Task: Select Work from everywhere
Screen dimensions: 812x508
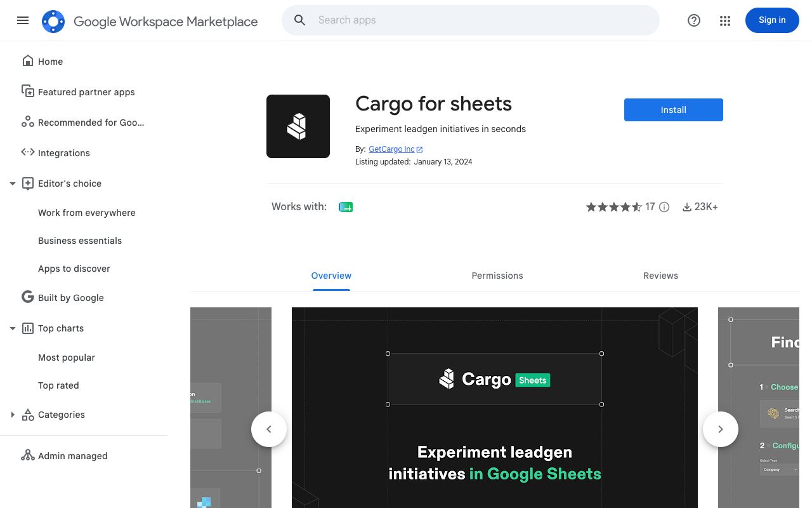Action: pos(87,213)
